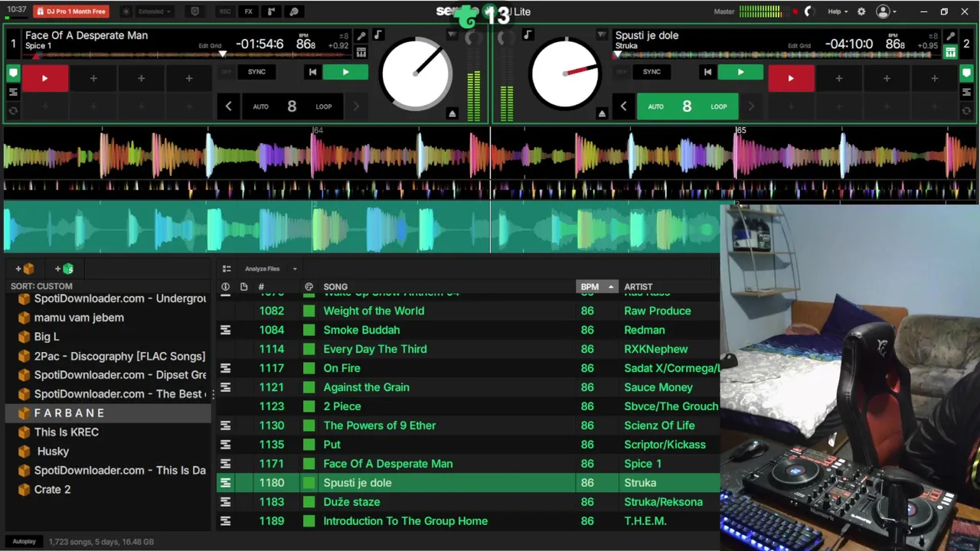This screenshot has width=980, height=551.
Task: Play deck 2 track
Action: click(x=740, y=72)
